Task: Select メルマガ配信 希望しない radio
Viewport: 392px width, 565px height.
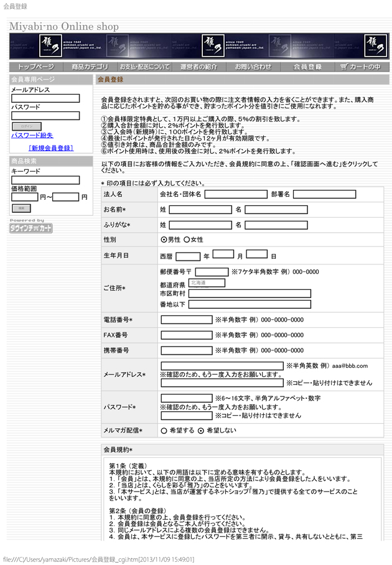Action: [x=201, y=431]
